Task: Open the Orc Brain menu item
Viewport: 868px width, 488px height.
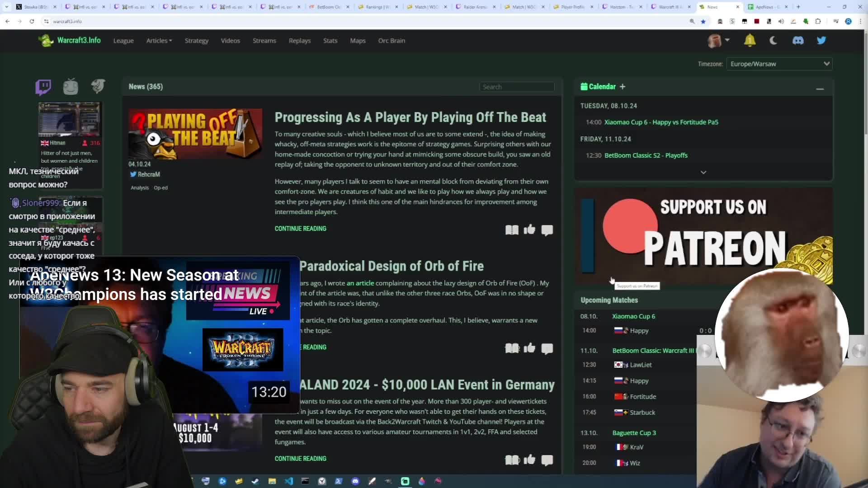Action: coord(392,41)
